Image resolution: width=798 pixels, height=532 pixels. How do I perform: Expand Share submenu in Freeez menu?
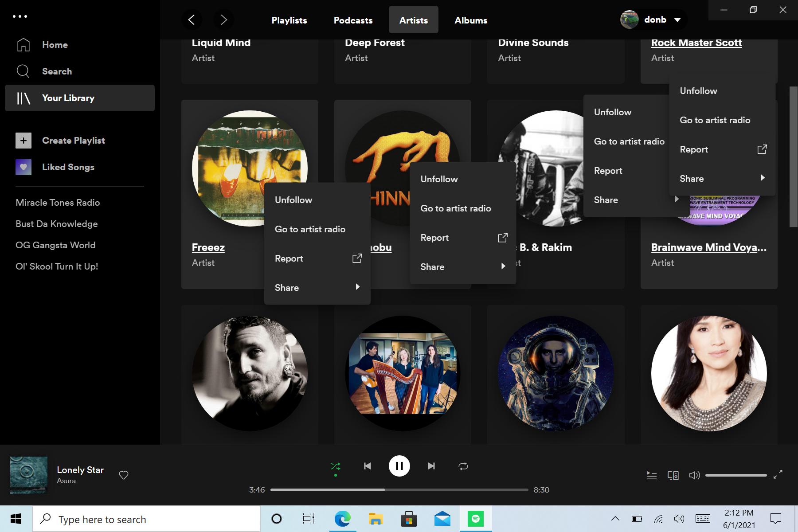pyautogui.click(x=317, y=288)
